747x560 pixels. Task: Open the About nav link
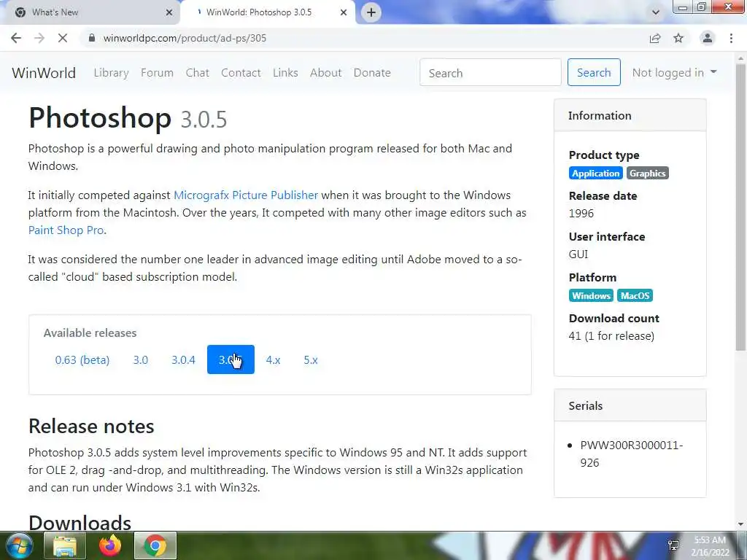pyautogui.click(x=326, y=73)
